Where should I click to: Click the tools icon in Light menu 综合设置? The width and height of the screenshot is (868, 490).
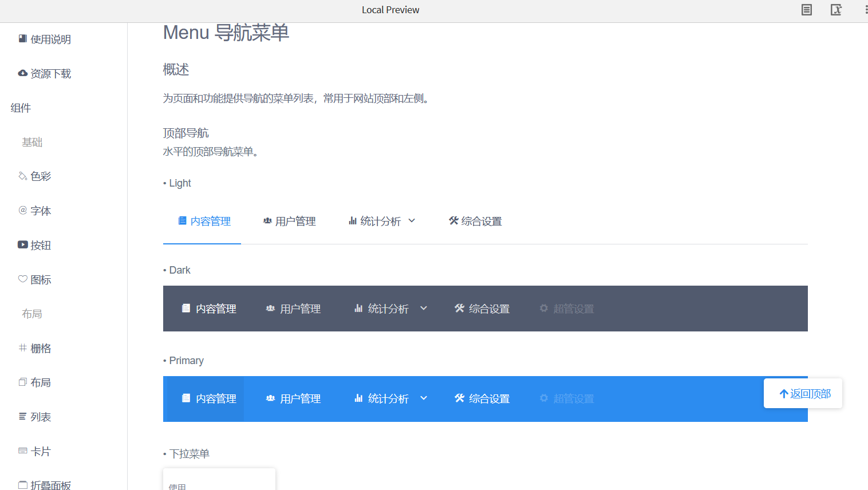(x=453, y=220)
